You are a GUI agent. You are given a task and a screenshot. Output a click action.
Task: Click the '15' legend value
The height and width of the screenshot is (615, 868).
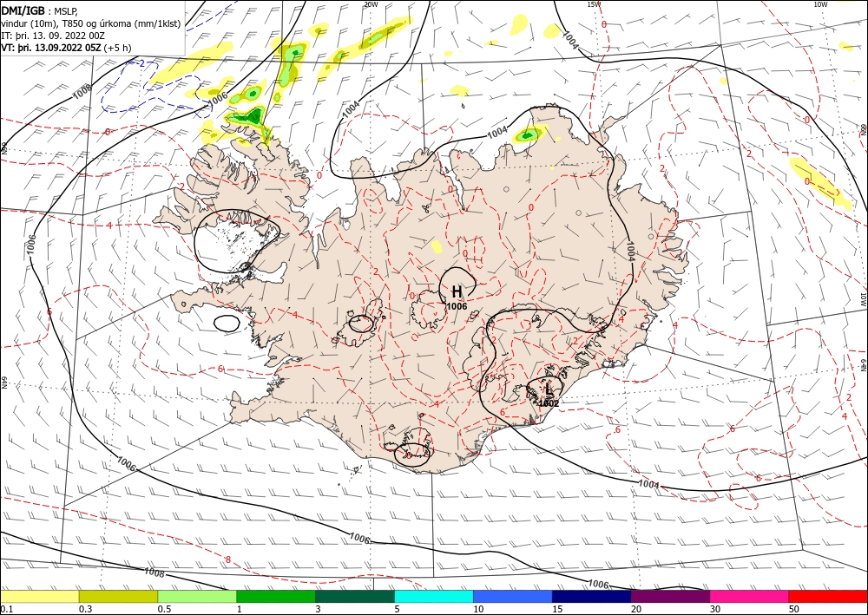point(557,609)
